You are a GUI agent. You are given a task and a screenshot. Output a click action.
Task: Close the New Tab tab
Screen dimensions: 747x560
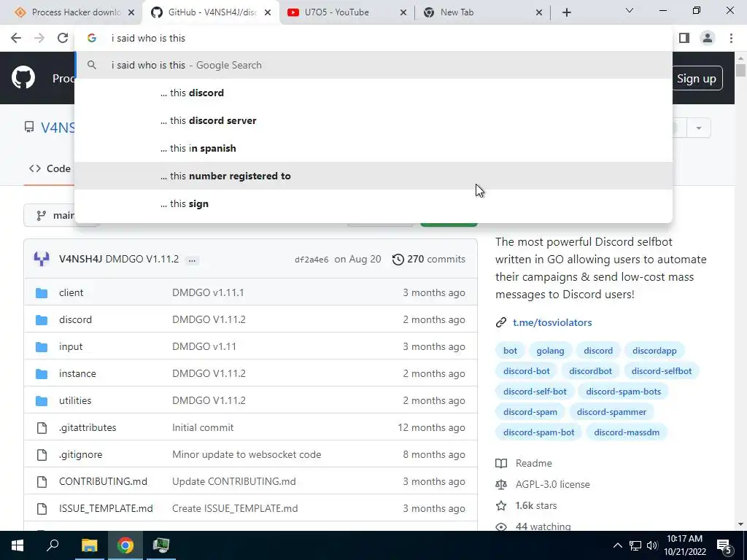pos(539,13)
